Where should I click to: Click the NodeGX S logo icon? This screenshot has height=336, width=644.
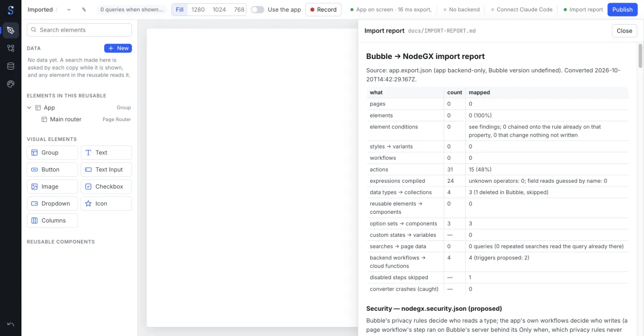10,10
